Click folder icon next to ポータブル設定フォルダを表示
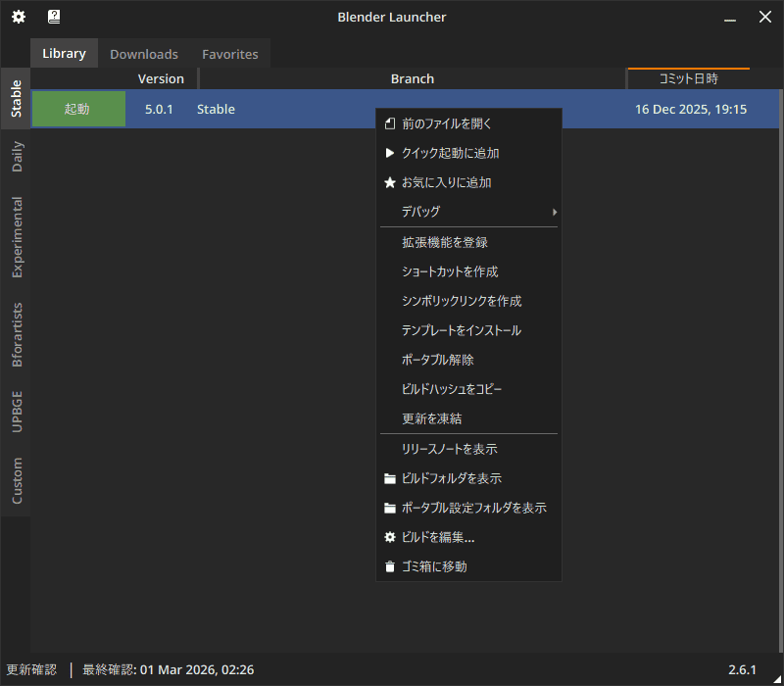The image size is (784, 686). point(389,509)
